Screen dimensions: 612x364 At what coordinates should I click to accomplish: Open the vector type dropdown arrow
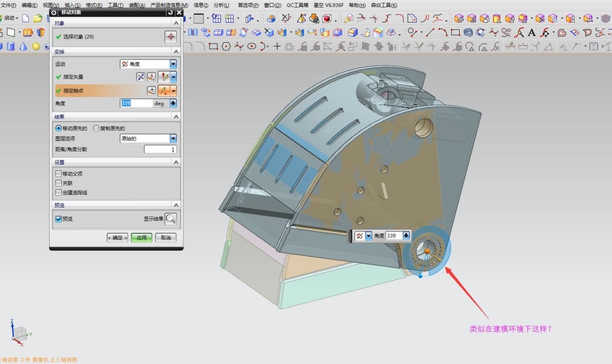(x=174, y=77)
